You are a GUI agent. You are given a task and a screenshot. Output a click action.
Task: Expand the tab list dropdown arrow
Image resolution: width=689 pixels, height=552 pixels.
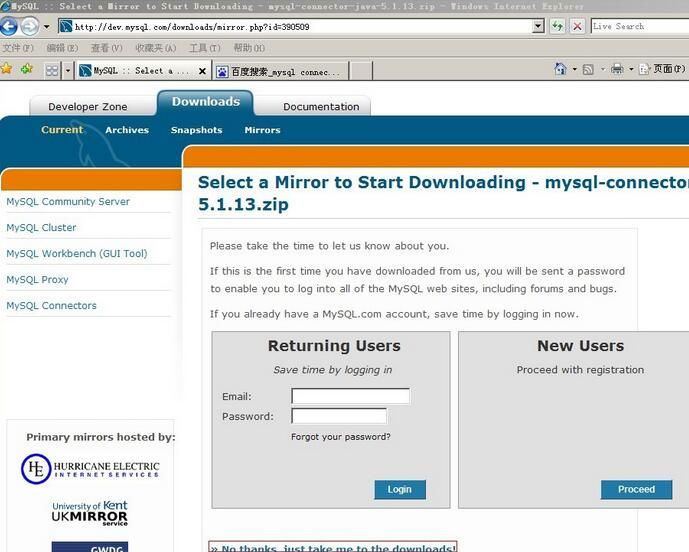(x=68, y=71)
